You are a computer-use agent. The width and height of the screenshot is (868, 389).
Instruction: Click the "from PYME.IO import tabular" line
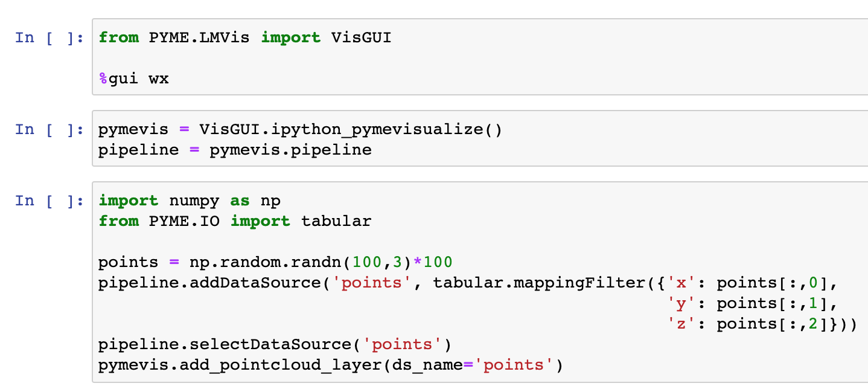point(235,221)
